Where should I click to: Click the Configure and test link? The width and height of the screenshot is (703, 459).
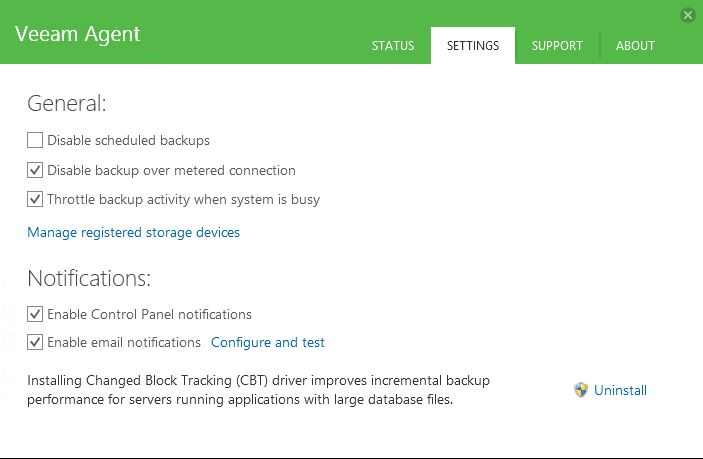(268, 342)
